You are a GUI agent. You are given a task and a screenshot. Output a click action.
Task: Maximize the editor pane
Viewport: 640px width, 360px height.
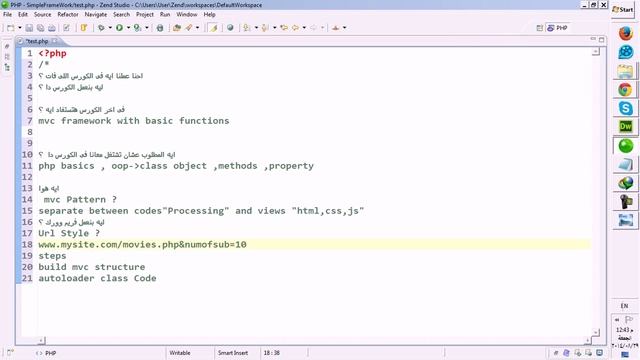(602, 40)
